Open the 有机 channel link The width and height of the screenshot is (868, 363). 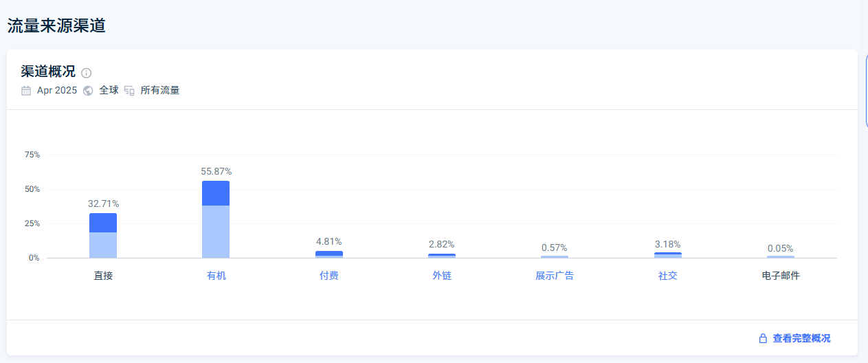click(216, 276)
